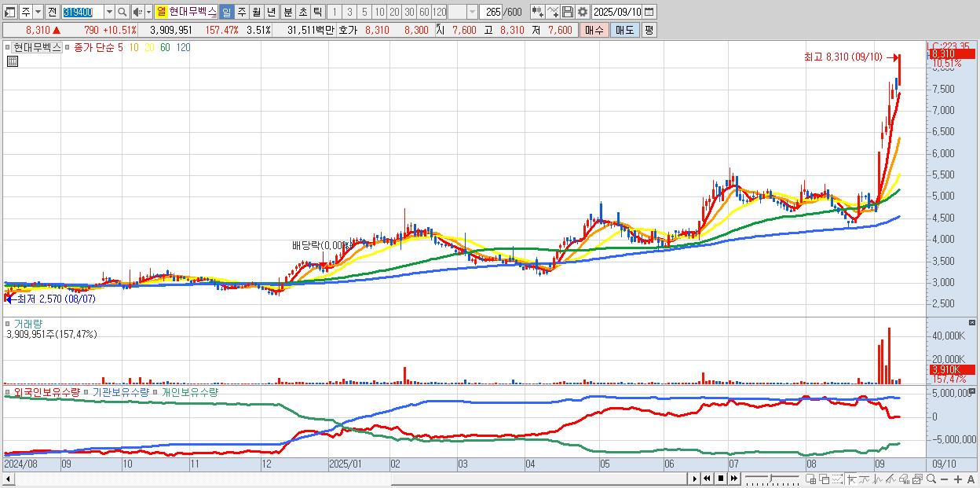Click the stacked chart windows icon in bottom toolbar

(917, 479)
